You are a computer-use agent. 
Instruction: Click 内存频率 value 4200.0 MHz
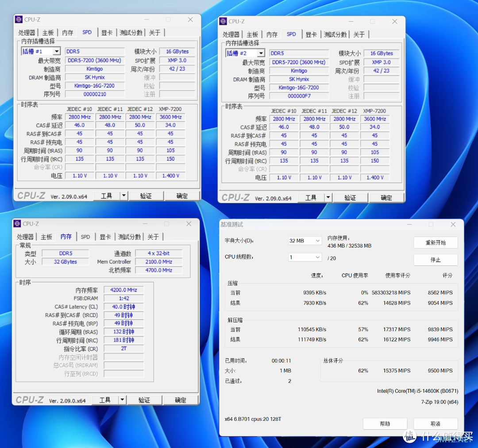pyautogui.click(x=123, y=290)
